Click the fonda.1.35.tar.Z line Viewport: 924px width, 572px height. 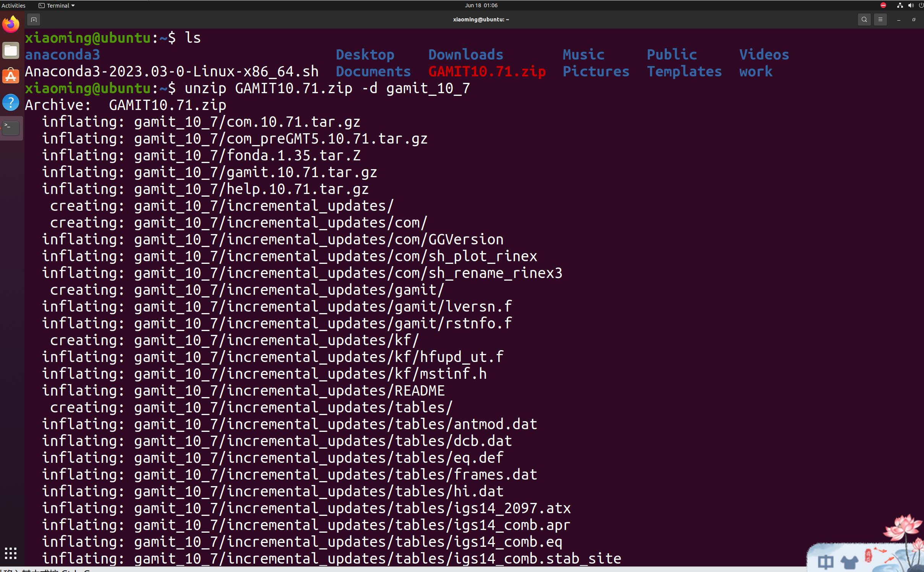point(201,155)
